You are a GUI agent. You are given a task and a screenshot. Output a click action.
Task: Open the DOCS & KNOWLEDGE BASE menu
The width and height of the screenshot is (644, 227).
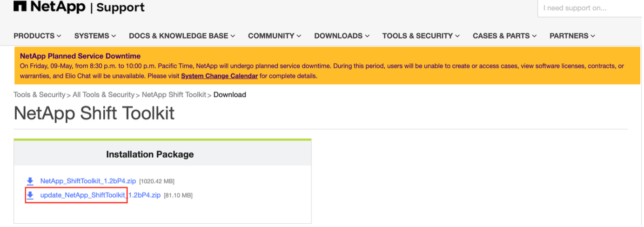[182, 36]
